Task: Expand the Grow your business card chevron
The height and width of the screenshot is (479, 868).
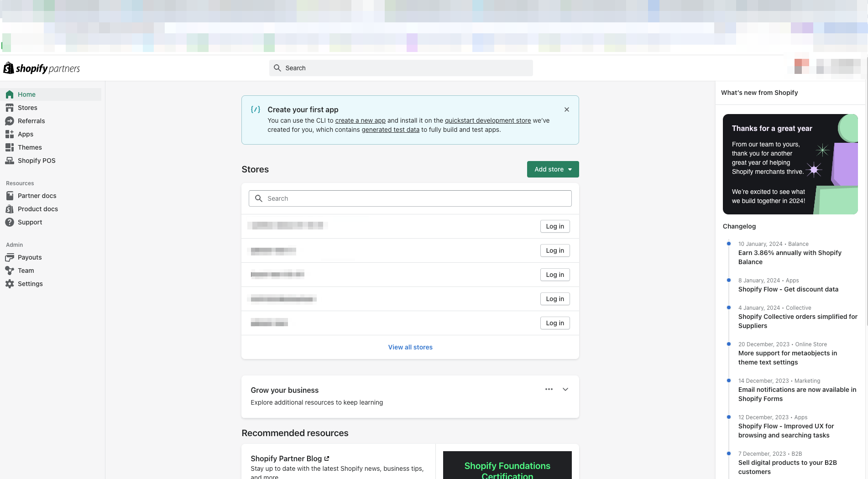Action: (x=565, y=389)
